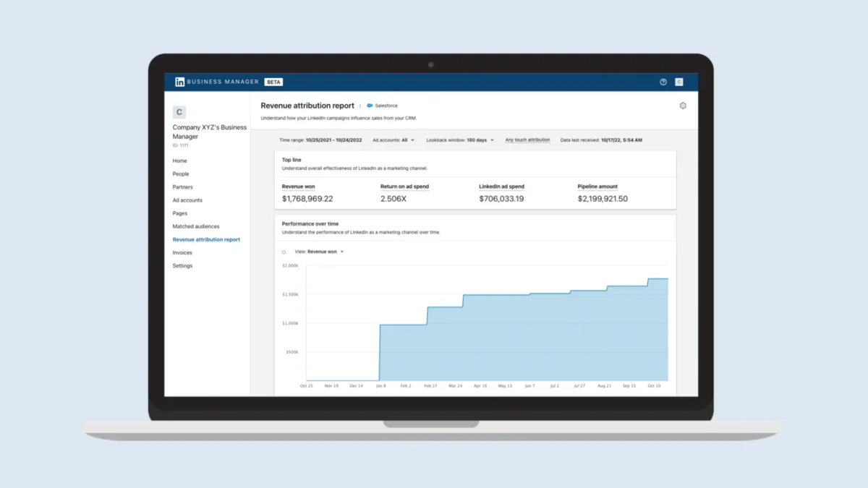Open the Lookback window 180 days dropdown
Viewport: 868px width, 488px height.
(x=461, y=140)
